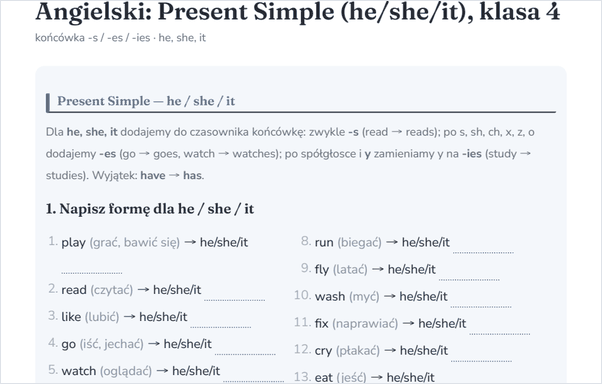Click the answer blank for 'run'

[x=483, y=248]
